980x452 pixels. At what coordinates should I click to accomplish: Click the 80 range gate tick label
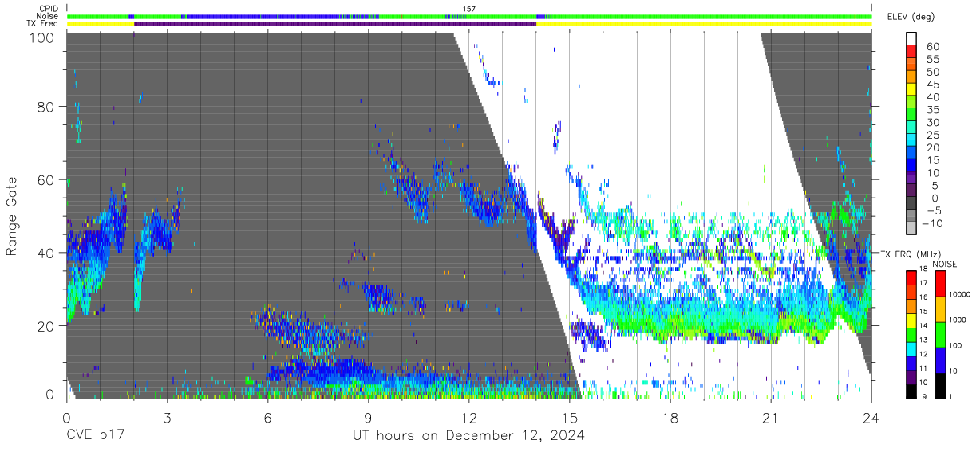coord(46,106)
